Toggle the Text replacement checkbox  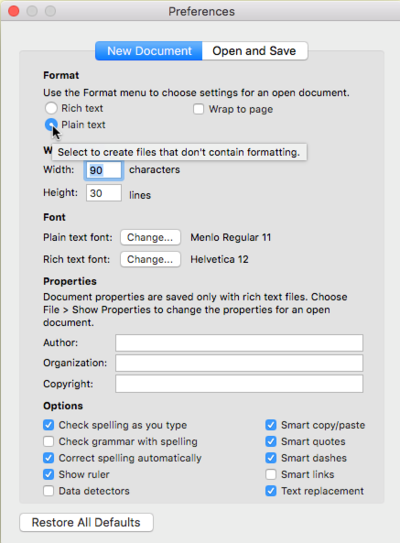coord(271,491)
